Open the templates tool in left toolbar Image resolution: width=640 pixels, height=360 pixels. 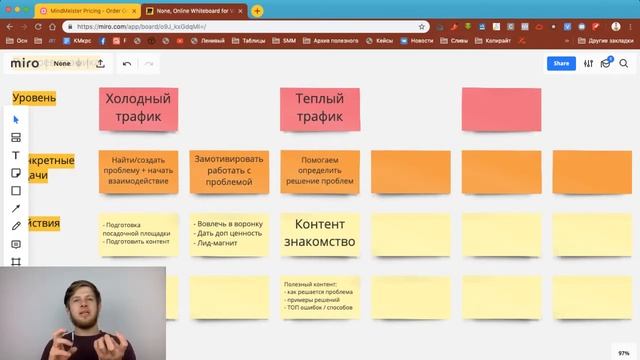(16, 138)
